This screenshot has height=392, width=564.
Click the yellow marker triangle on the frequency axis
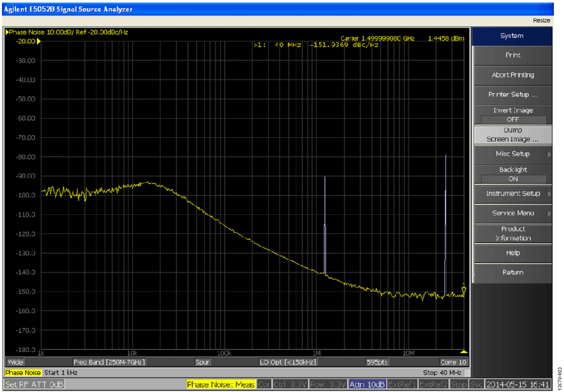[464, 351]
